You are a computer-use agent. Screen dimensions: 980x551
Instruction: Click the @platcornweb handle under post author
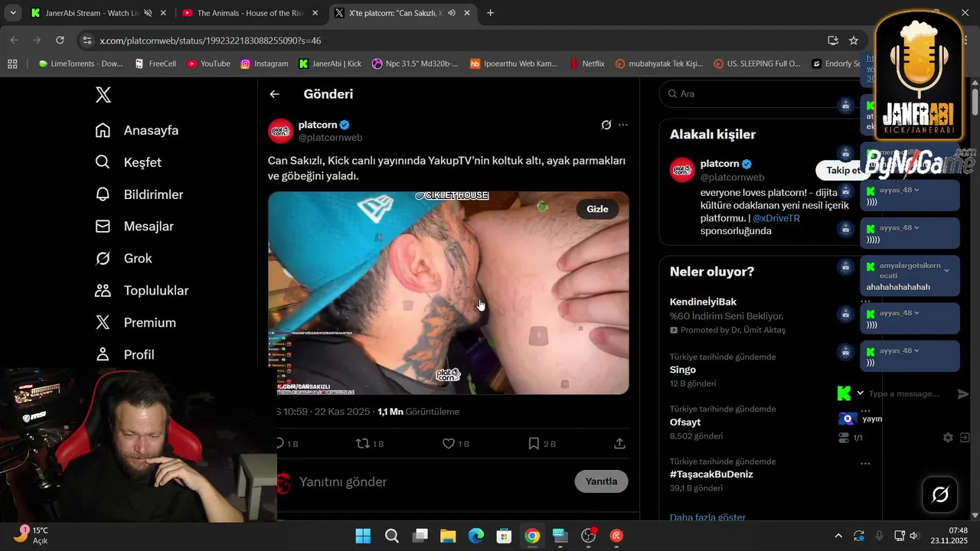pyautogui.click(x=330, y=138)
